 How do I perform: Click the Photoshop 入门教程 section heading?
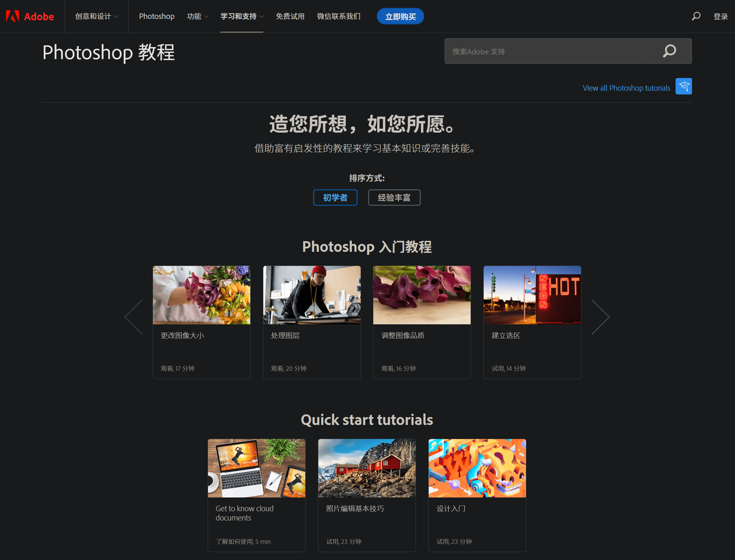coord(367,247)
